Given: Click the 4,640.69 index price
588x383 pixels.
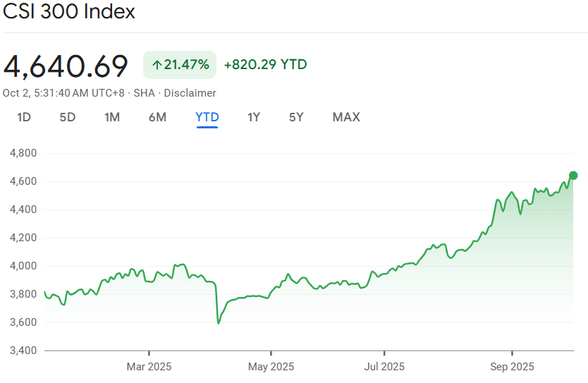Looking at the screenshot, I should tap(66, 66).
